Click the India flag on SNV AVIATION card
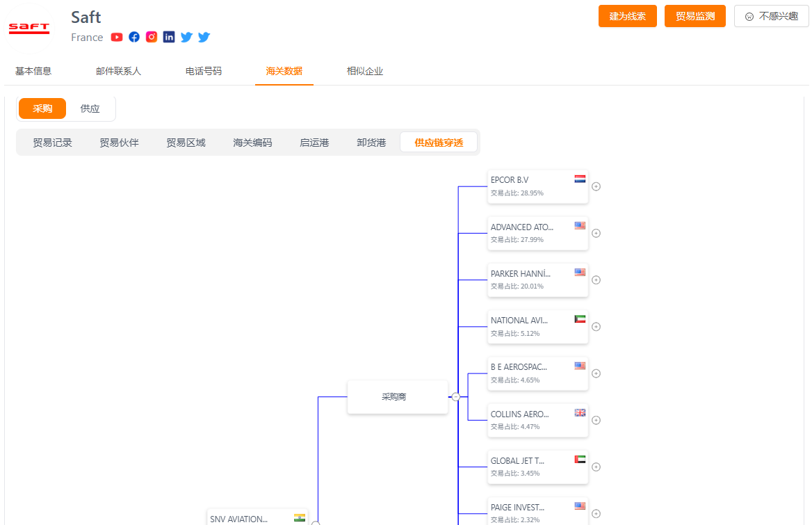Image resolution: width=812 pixels, height=525 pixels. coord(300,518)
